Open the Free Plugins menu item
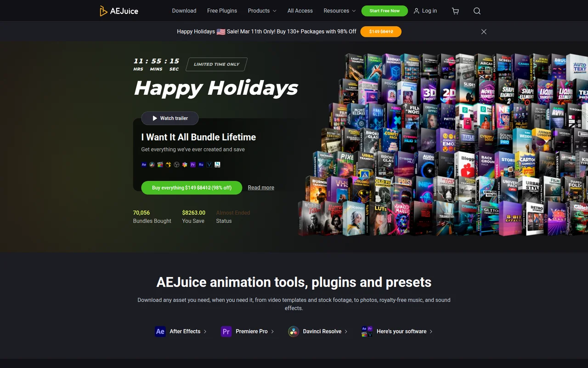This screenshot has width=588, height=368. 222,11
